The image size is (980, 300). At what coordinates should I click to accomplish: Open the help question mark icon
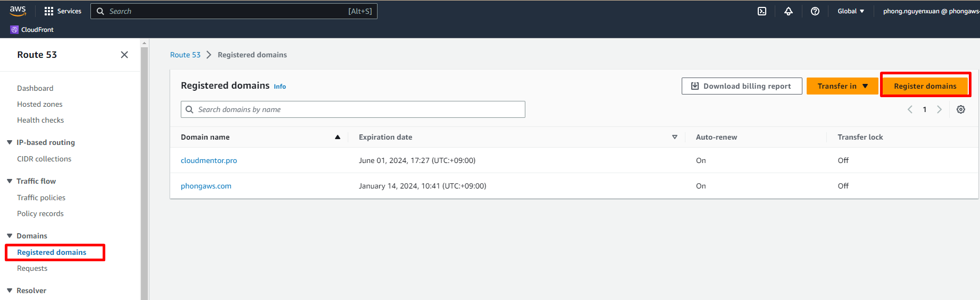[x=815, y=11]
